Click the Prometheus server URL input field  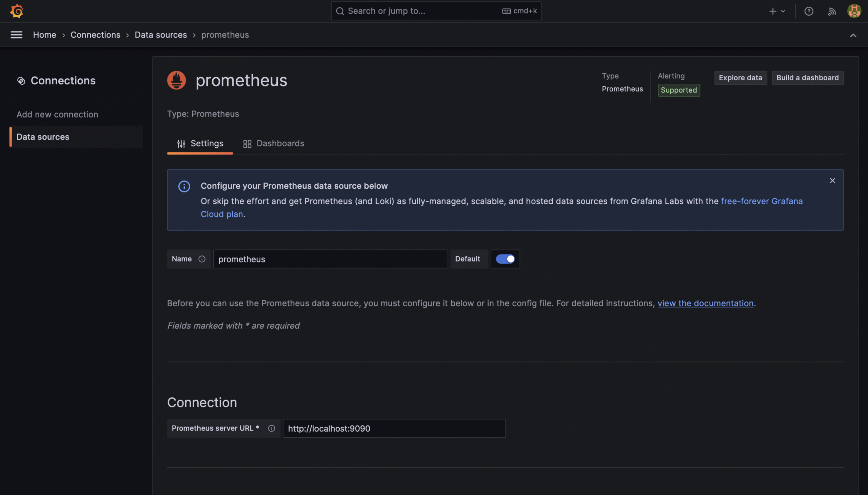click(x=394, y=428)
